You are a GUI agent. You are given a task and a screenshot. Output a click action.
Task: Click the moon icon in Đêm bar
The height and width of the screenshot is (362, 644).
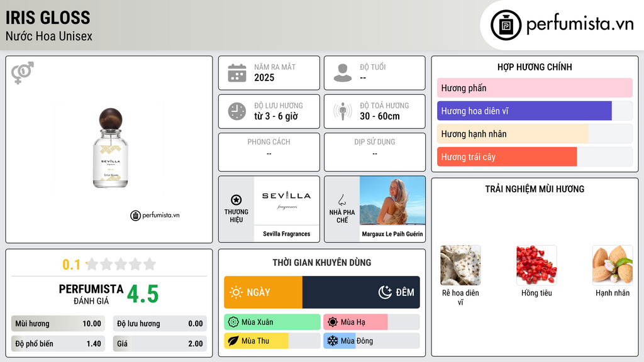[385, 292]
